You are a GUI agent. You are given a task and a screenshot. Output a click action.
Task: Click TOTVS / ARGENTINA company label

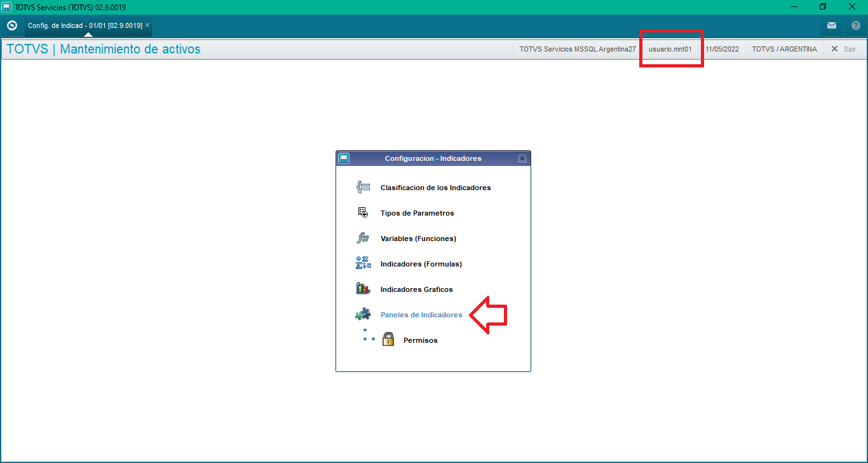click(x=784, y=49)
